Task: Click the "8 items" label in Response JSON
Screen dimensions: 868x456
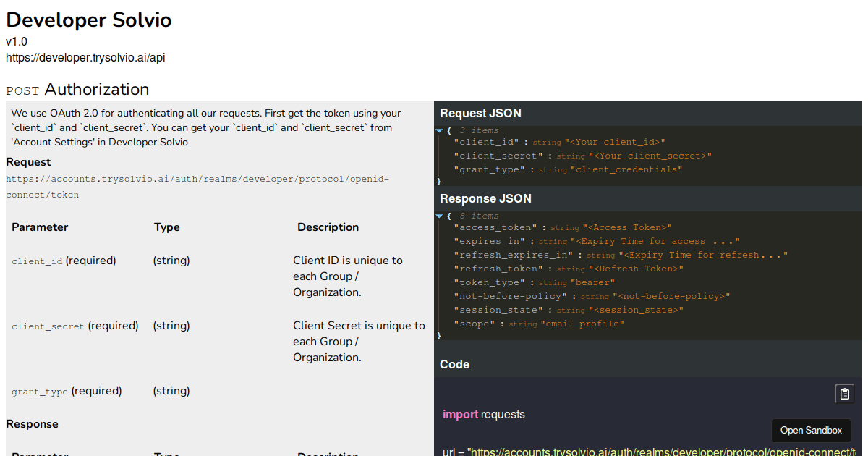Action: (x=479, y=216)
